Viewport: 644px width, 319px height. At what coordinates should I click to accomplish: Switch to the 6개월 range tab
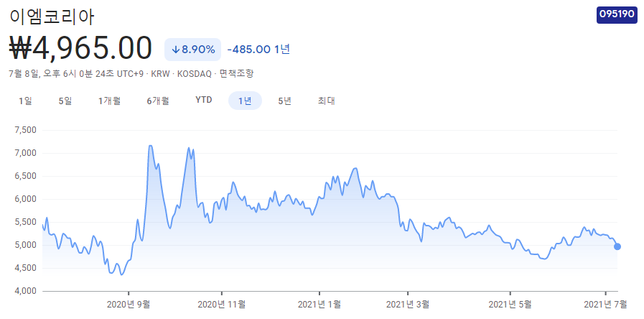coord(158,101)
